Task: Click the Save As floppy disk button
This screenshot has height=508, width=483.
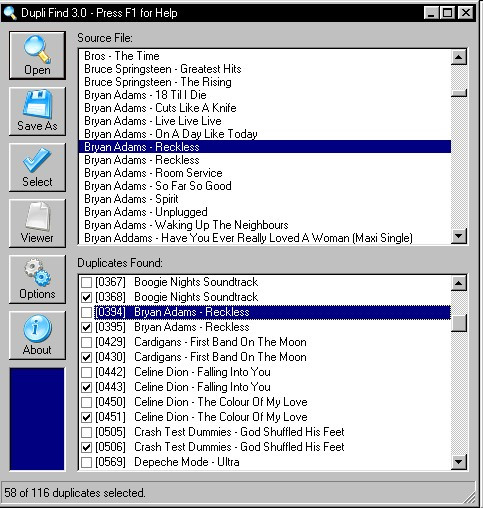Action: [37, 111]
